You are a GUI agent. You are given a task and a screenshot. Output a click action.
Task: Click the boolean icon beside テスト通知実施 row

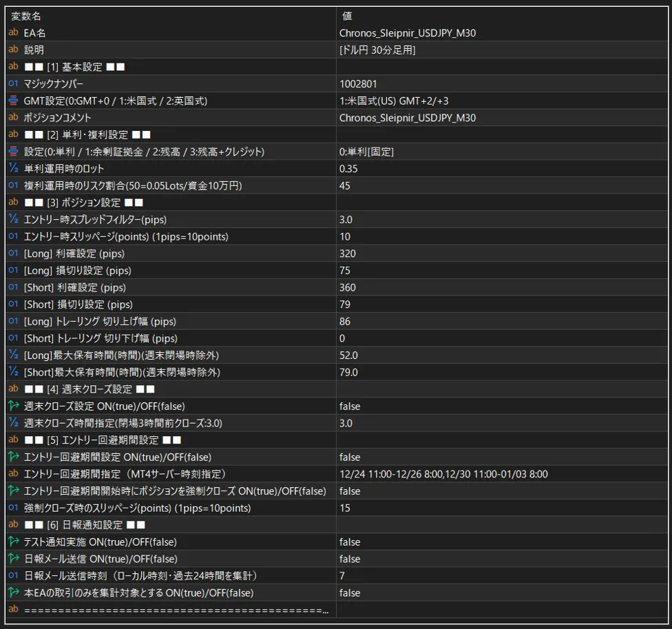click(x=13, y=542)
